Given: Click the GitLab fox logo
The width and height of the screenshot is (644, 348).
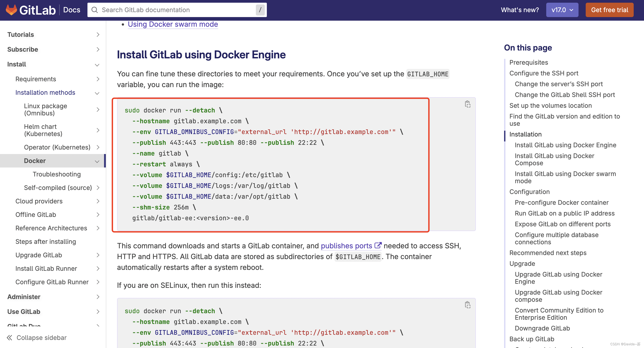Looking at the screenshot, I should point(11,10).
